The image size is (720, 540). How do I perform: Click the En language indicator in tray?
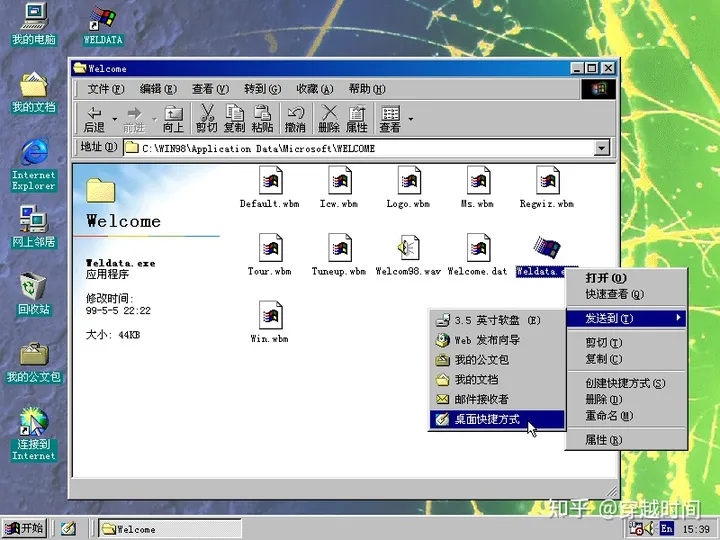(666, 529)
